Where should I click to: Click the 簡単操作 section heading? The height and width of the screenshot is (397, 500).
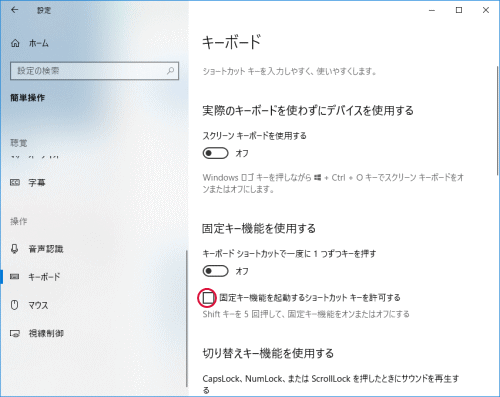[x=27, y=98]
